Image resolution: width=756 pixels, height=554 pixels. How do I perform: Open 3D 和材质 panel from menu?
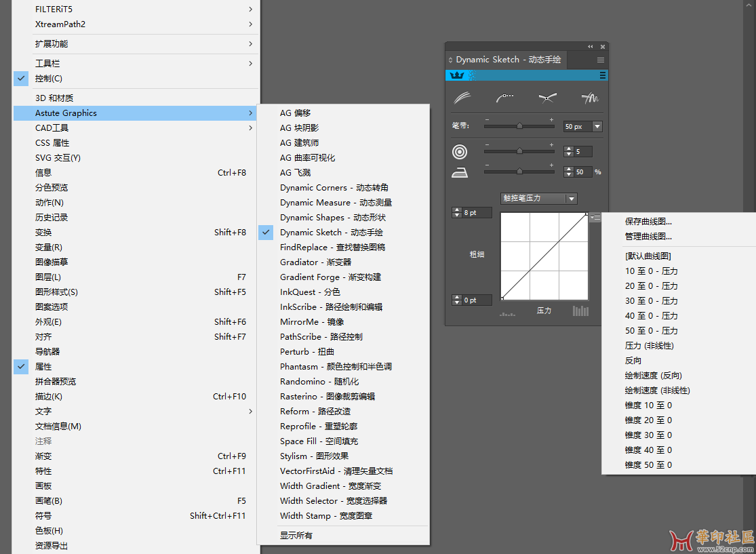(x=136, y=98)
